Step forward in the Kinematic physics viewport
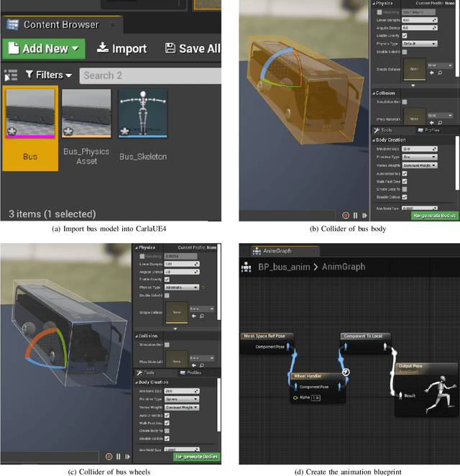460x476 pixels. click(127, 457)
